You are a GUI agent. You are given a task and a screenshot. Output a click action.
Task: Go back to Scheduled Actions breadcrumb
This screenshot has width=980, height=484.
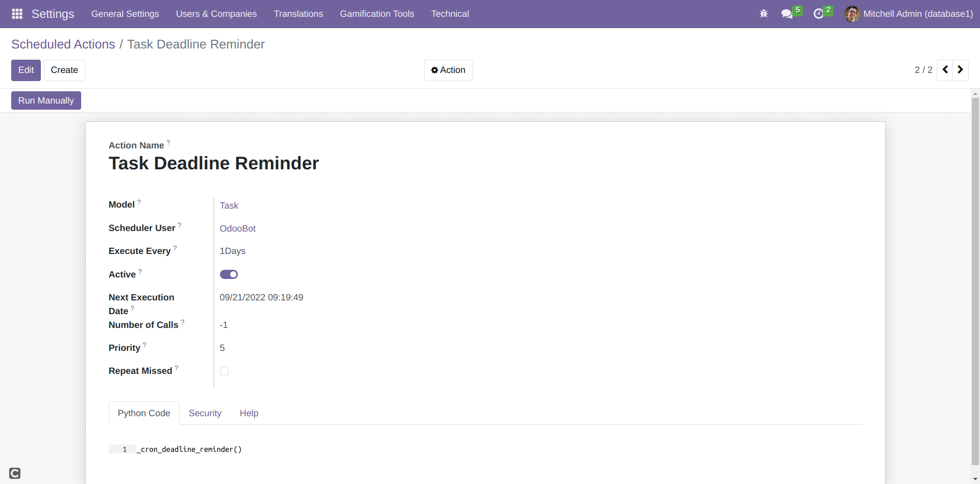point(63,44)
